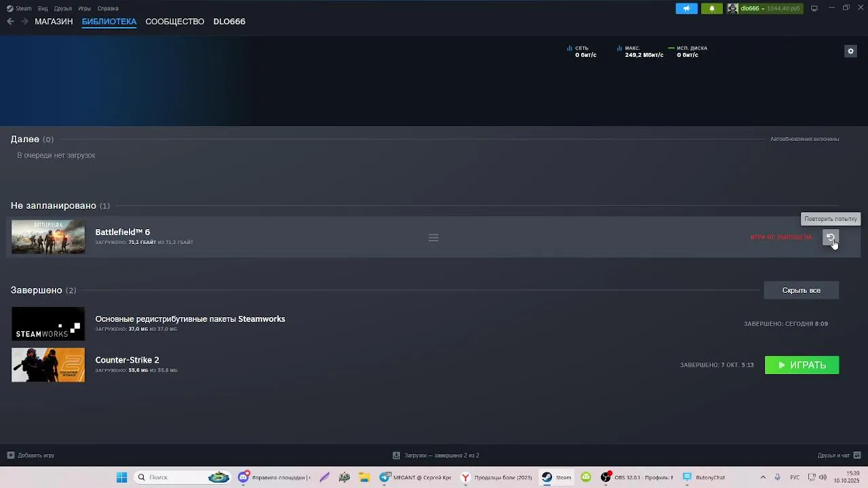This screenshot has height=488, width=868.
Task: Open the Steam announcements megaphone
Action: pyautogui.click(x=686, y=8)
